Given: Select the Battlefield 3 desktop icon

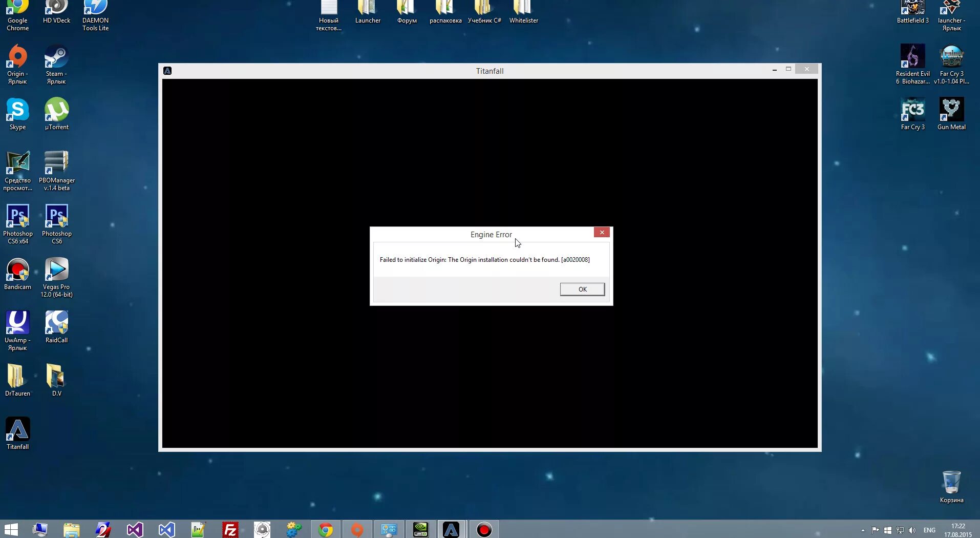Looking at the screenshot, I should pyautogui.click(x=912, y=12).
